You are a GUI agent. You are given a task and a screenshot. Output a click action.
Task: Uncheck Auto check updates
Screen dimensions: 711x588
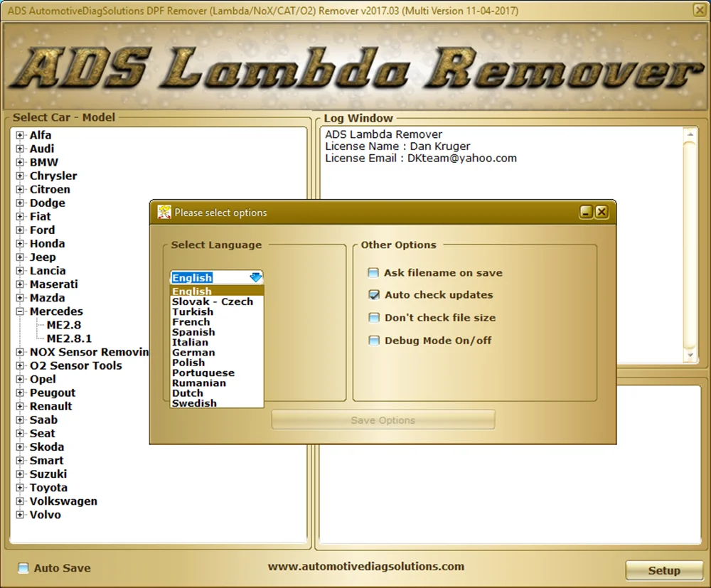374,294
